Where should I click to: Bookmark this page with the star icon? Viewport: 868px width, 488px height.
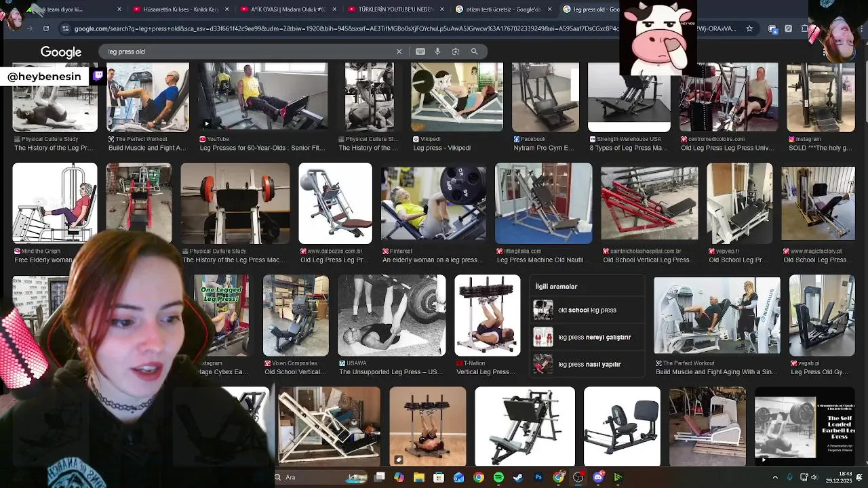tap(749, 28)
